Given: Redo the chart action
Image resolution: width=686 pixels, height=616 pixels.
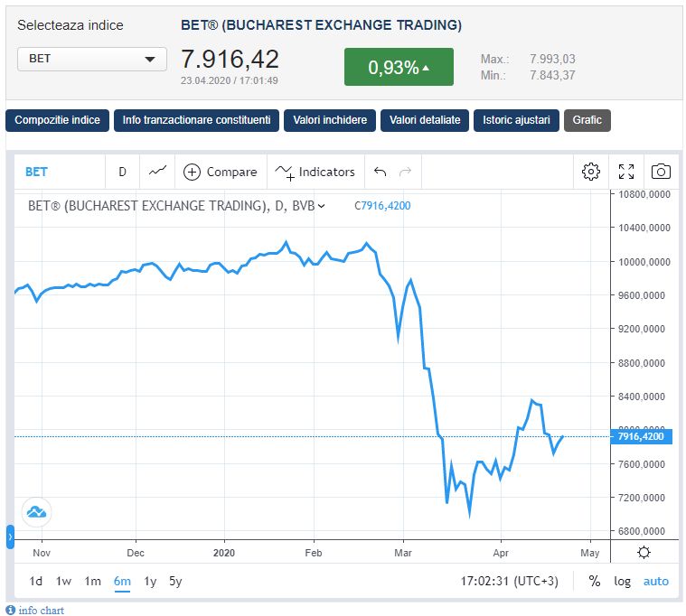Looking at the screenshot, I should click(406, 172).
